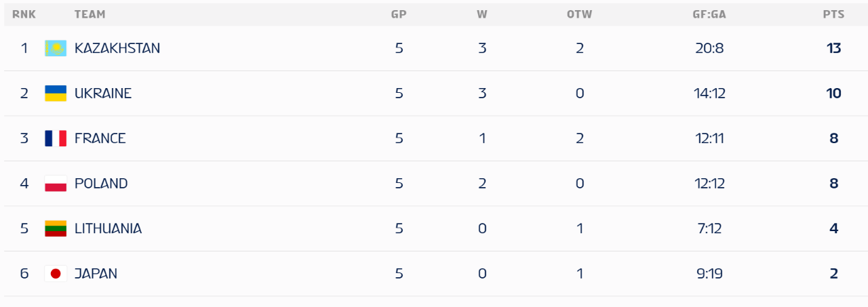Click the RNK column header
868x307 pixels.
24,14
